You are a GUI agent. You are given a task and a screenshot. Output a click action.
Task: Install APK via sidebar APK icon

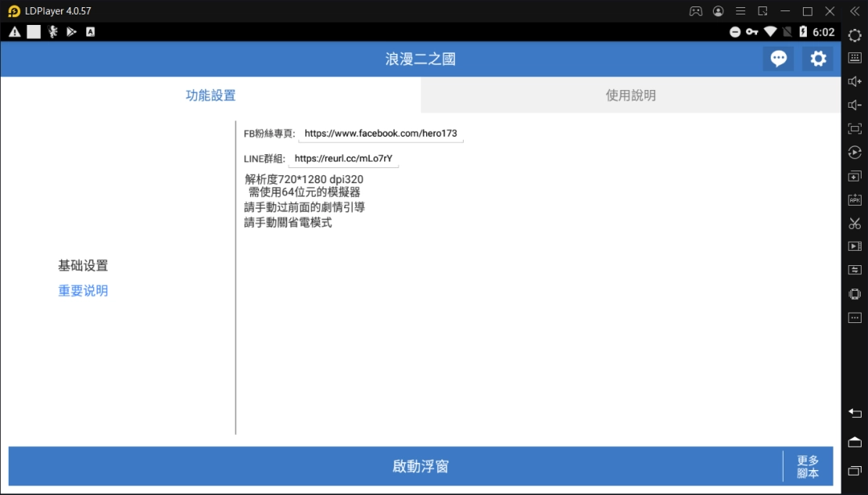pyautogui.click(x=854, y=200)
